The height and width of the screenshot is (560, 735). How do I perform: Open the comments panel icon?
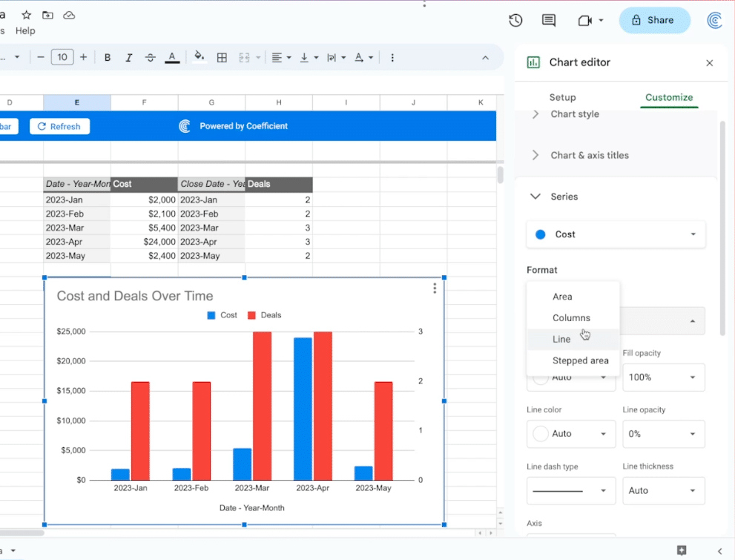point(548,20)
